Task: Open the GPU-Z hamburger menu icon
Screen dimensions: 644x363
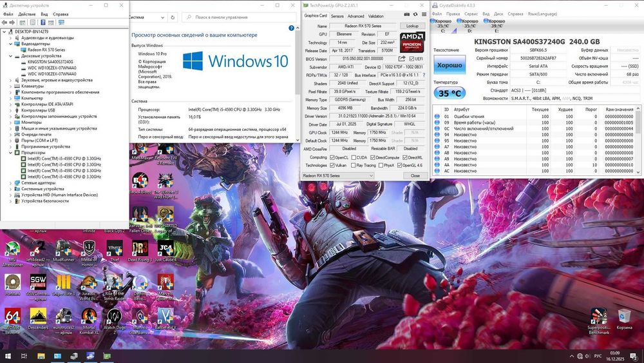Action: pyautogui.click(x=424, y=14)
